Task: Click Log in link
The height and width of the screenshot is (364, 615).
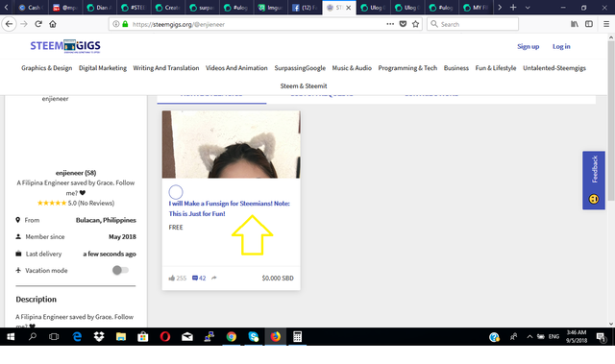Action: pyautogui.click(x=561, y=46)
